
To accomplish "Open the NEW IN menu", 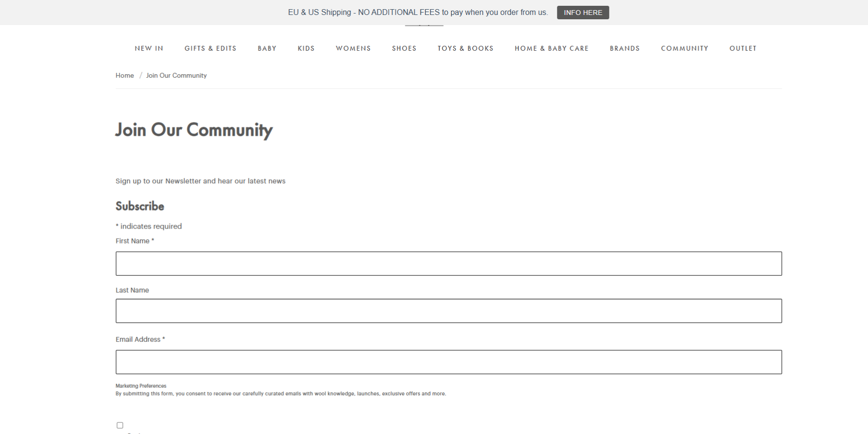I will point(149,48).
